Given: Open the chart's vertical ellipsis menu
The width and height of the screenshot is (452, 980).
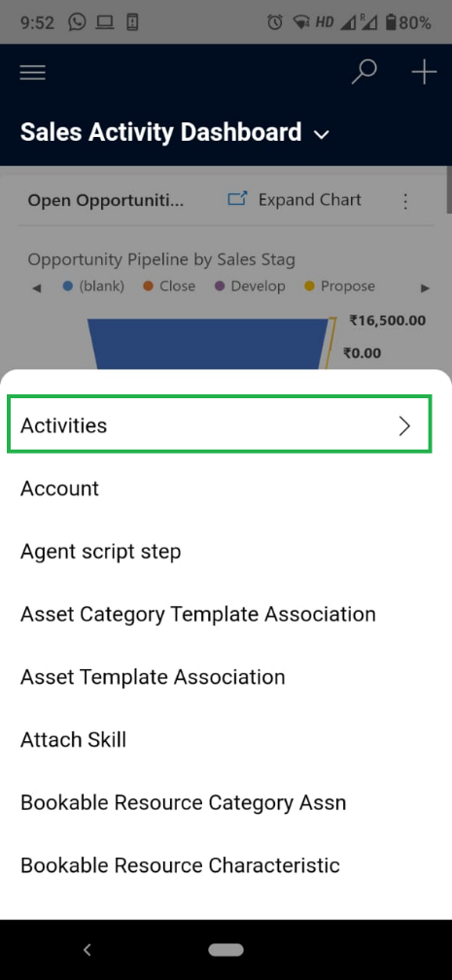Looking at the screenshot, I should 405,201.
